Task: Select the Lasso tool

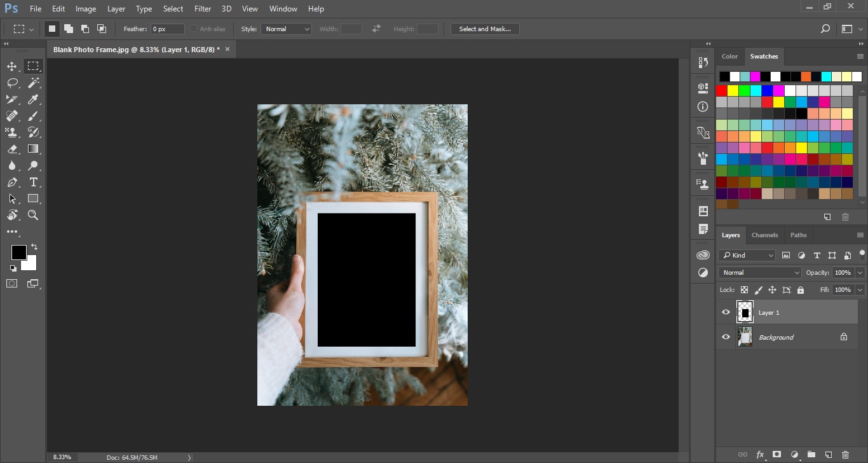Action: click(11, 82)
